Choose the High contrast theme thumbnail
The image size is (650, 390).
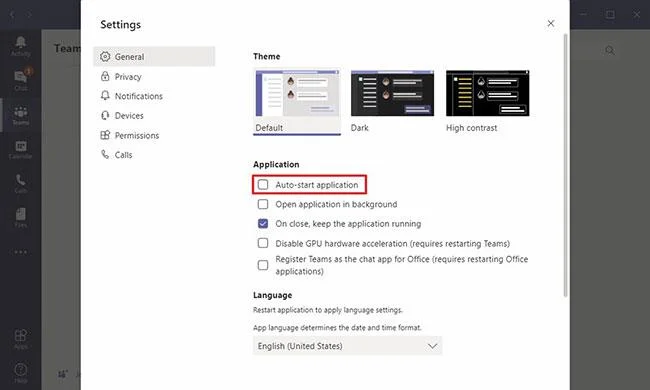(x=488, y=93)
